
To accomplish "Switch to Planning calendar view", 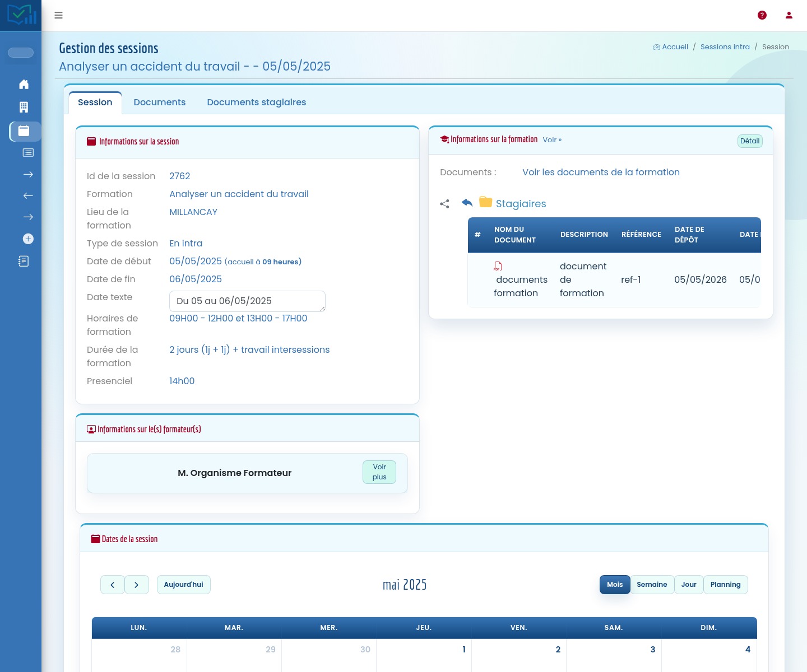I will pyautogui.click(x=726, y=585).
